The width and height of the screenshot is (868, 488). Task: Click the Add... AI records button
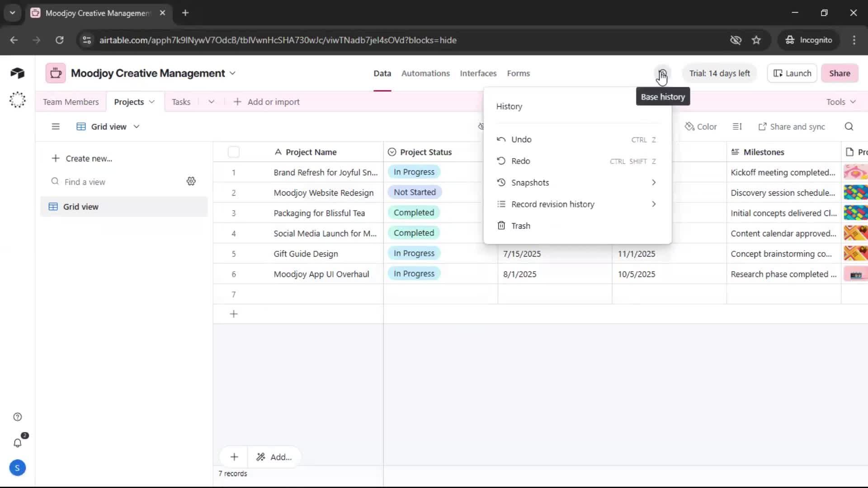coord(274,457)
